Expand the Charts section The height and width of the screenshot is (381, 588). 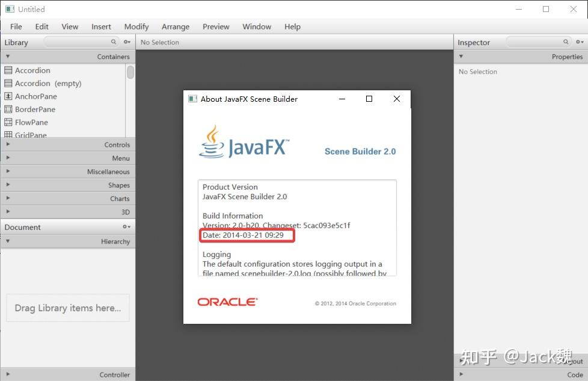click(7, 199)
